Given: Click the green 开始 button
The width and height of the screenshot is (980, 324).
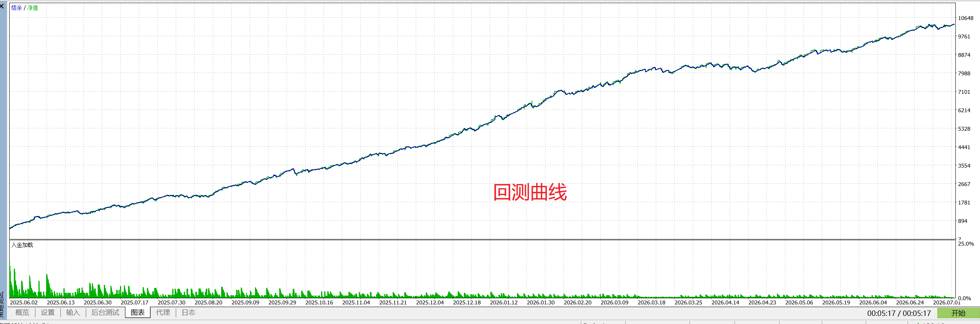Looking at the screenshot, I should (958, 313).
